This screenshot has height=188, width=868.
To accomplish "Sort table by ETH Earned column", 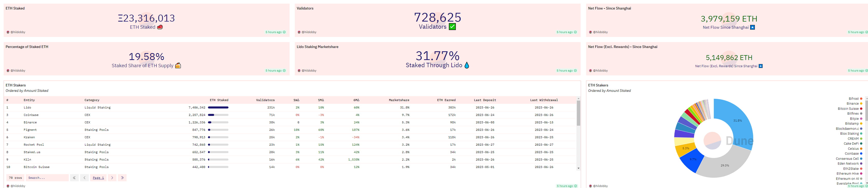I will point(446,100).
